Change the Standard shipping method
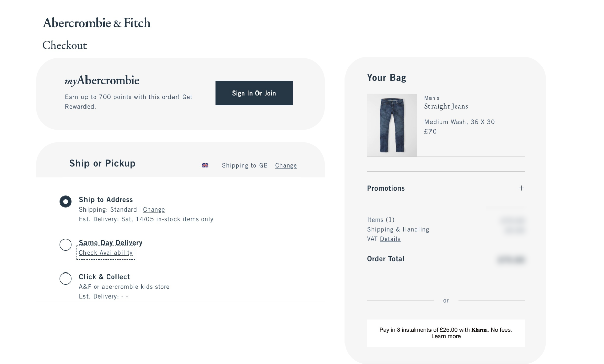Image resolution: width=604 pixels, height=364 pixels. (154, 210)
